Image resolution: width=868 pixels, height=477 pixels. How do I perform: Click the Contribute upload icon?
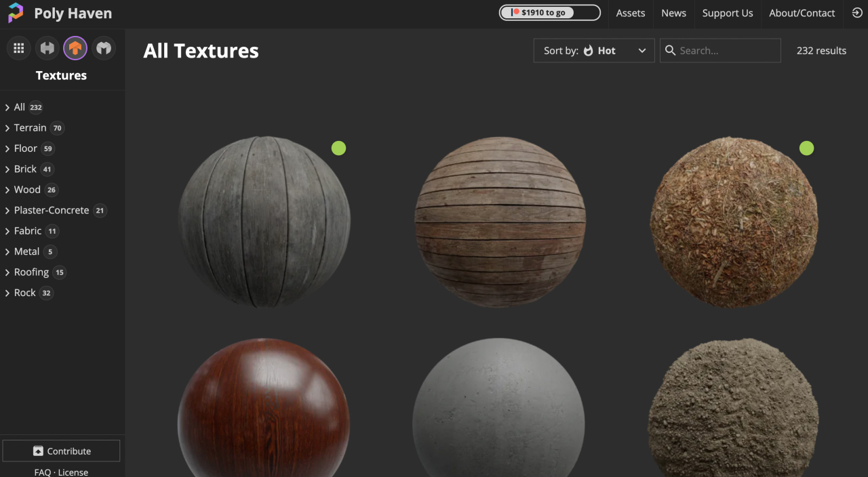point(38,451)
